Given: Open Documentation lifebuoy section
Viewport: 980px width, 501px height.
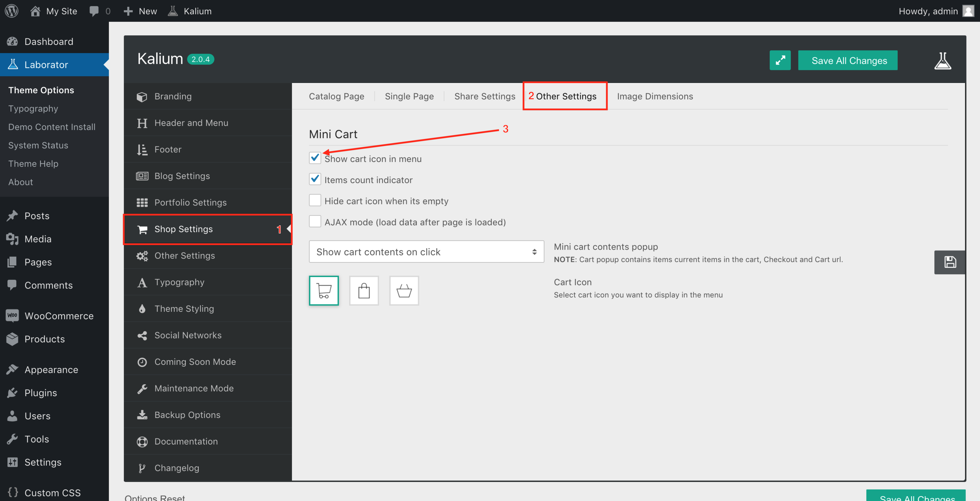Looking at the screenshot, I should [x=208, y=441].
